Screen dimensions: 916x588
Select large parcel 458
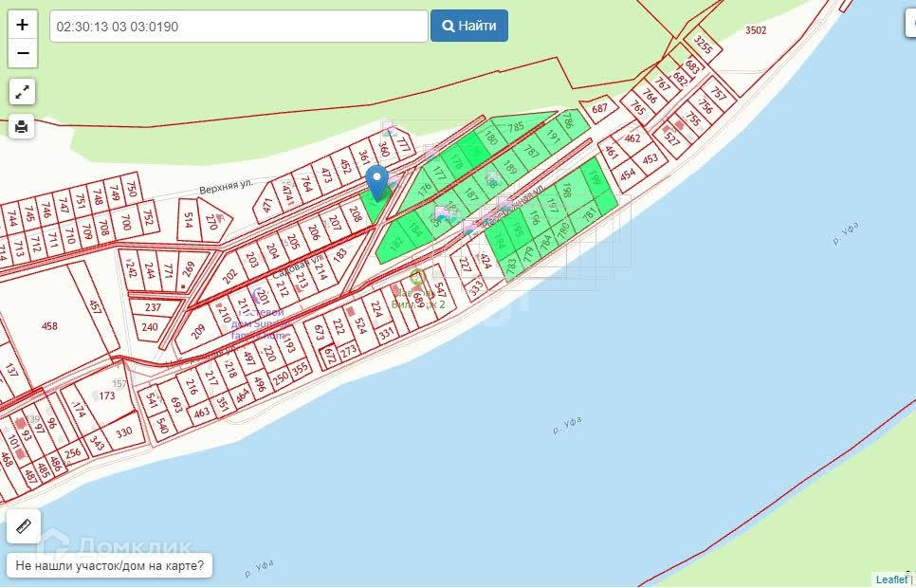[x=49, y=325]
